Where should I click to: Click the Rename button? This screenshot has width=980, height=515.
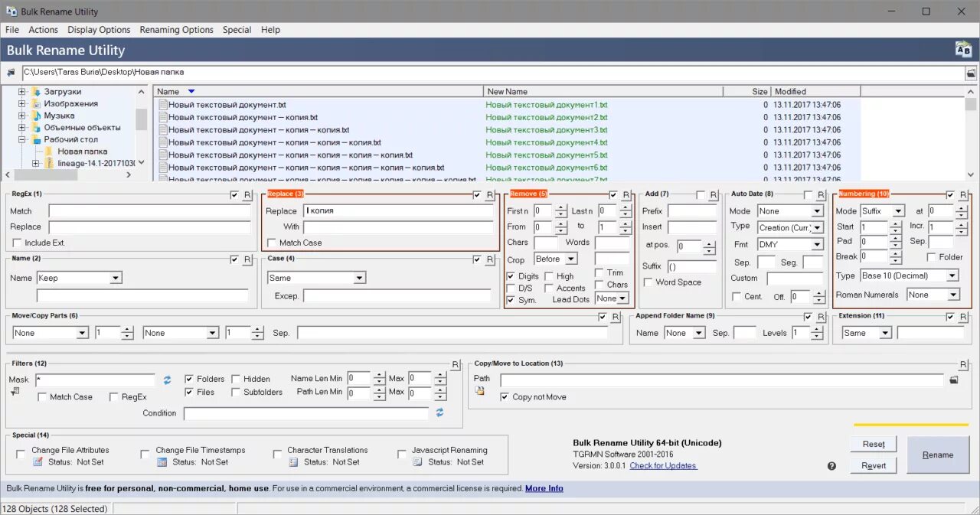pos(938,455)
